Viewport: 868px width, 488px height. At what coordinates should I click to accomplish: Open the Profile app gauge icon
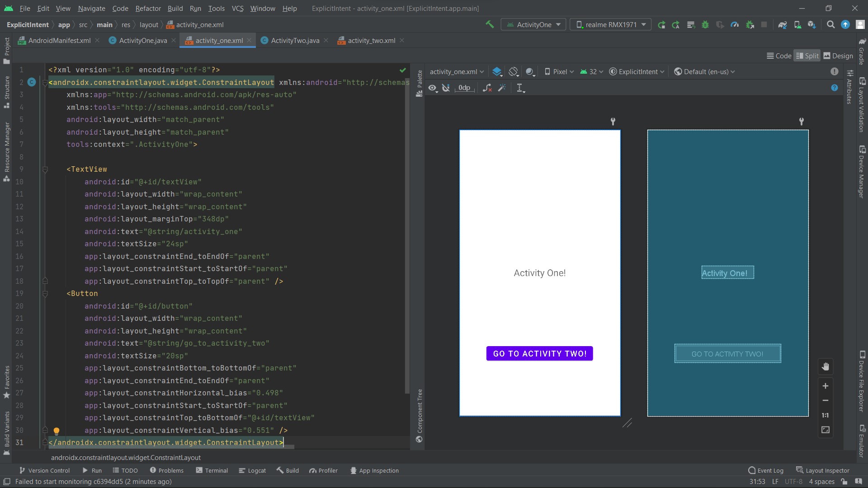pos(735,24)
